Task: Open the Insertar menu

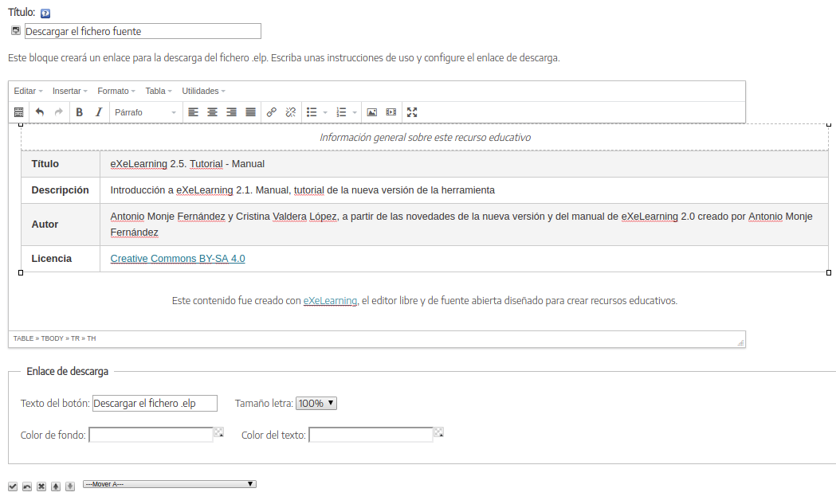Action: click(x=70, y=91)
